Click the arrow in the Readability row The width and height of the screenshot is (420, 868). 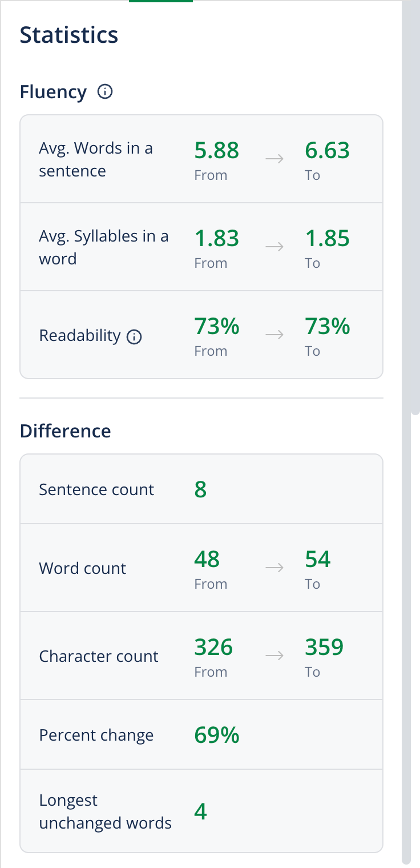tap(274, 335)
